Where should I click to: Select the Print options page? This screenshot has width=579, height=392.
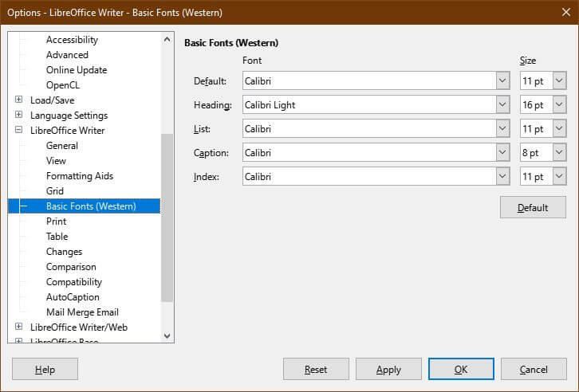pyautogui.click(x=56, y=221)
